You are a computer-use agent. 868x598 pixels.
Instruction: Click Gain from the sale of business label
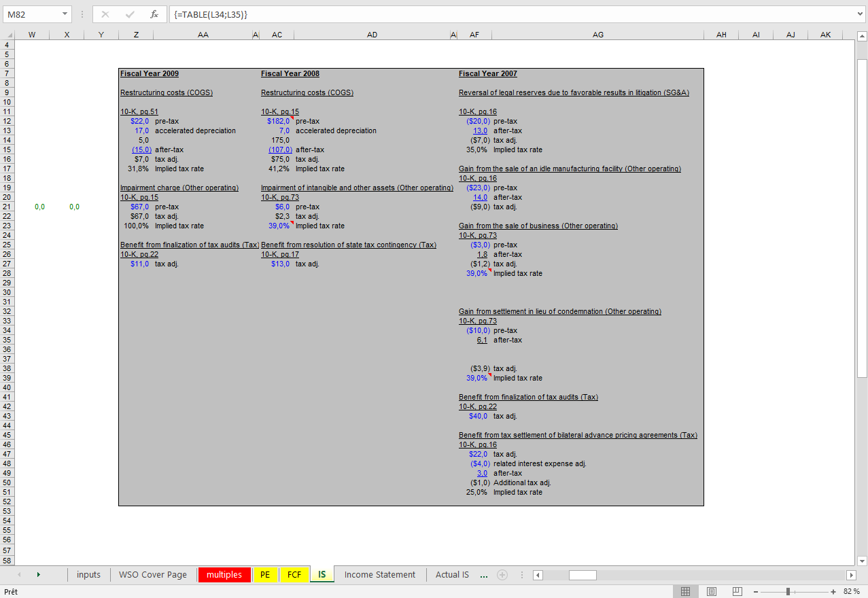538,226
